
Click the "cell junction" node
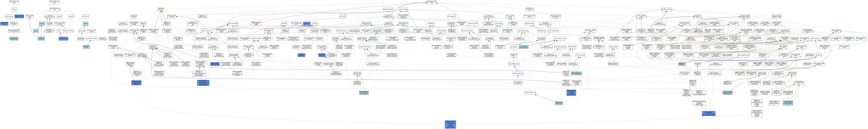click(86, 16)
